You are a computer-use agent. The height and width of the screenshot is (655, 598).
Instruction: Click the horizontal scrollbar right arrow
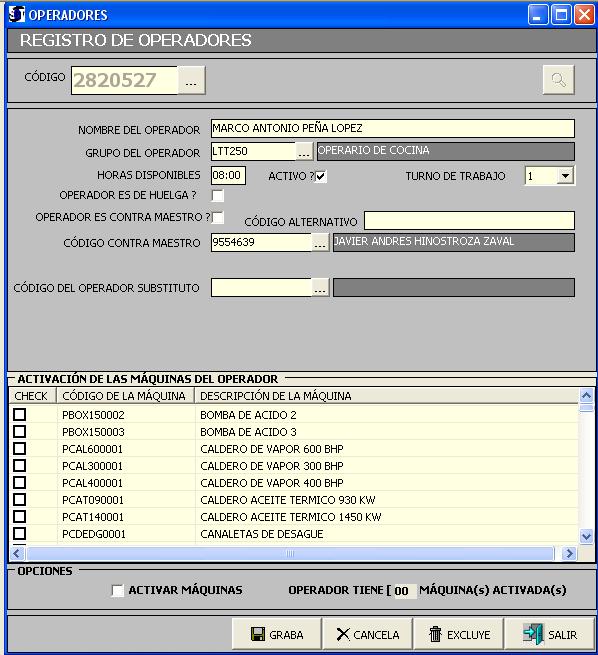pos(568,553)
